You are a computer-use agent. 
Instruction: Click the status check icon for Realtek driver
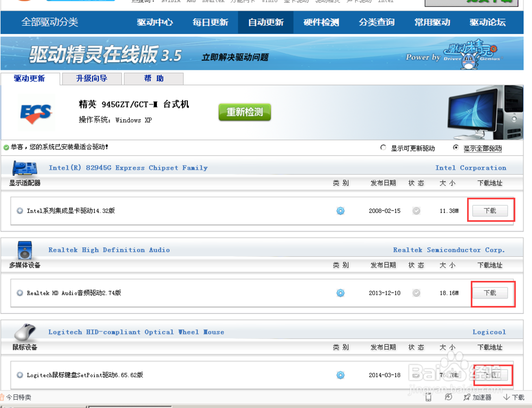417,293
